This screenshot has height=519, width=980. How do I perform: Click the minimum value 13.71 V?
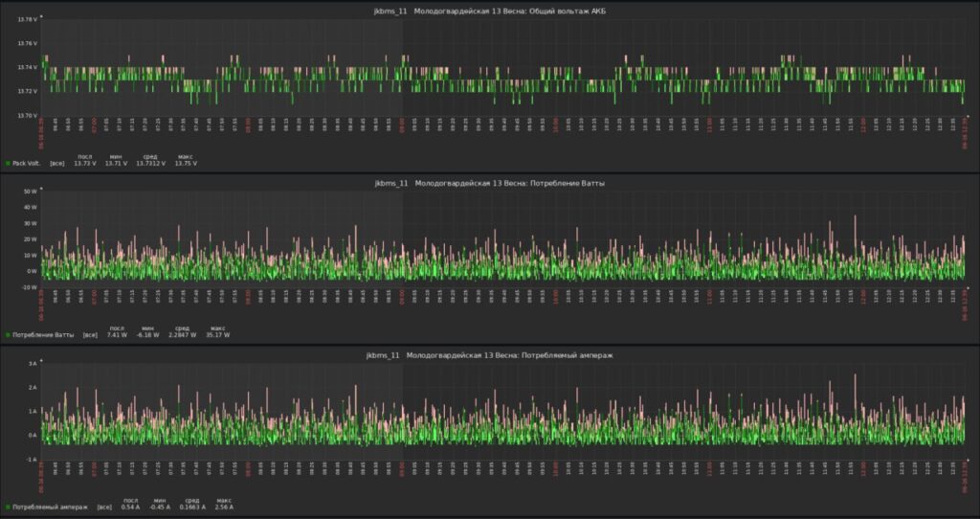click(116, 163)
